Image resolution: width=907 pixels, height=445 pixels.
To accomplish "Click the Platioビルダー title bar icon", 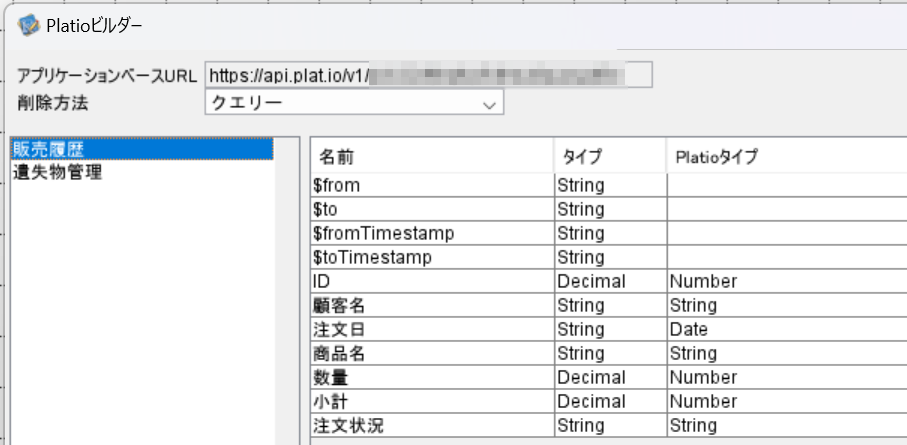I will pos(28,25).
